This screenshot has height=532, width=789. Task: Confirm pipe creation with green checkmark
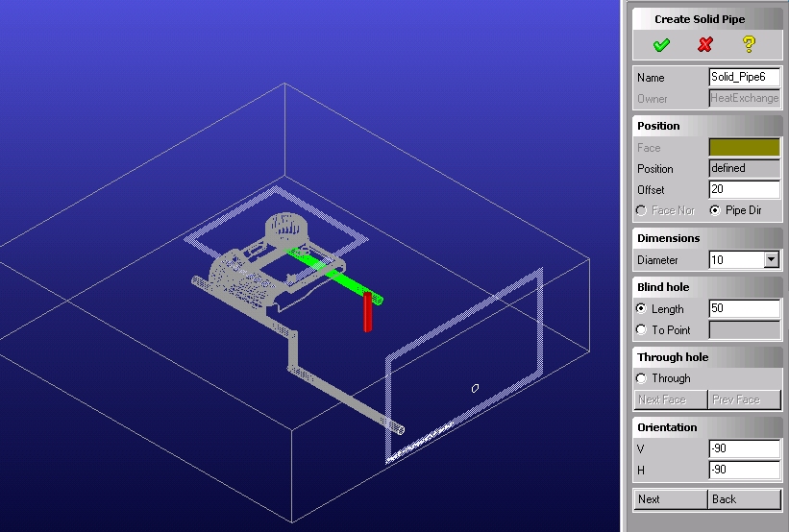661,45
